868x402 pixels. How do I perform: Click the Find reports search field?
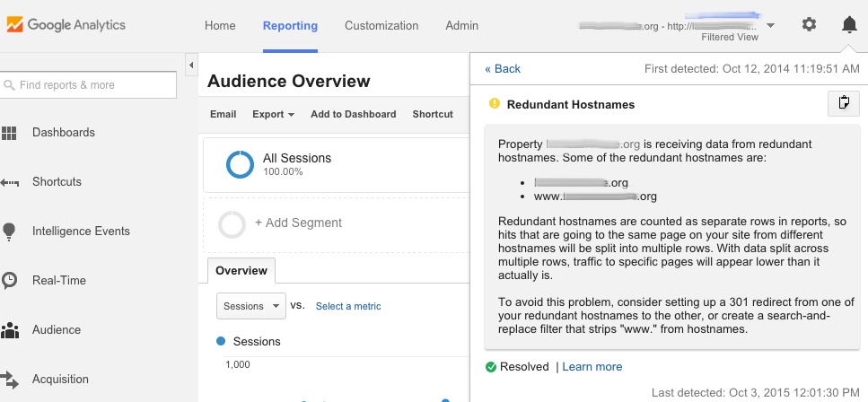[x=88, y=85]
